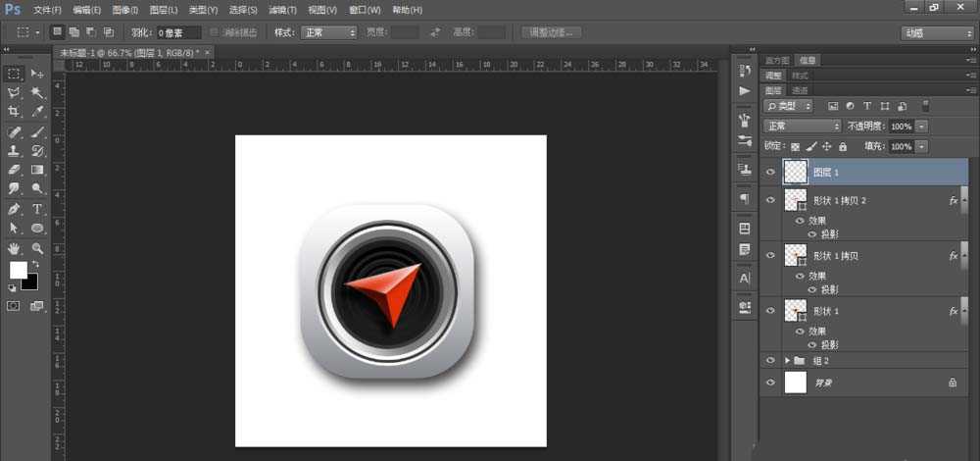Select the Magic Wand tool

click(x=37, y=92)
